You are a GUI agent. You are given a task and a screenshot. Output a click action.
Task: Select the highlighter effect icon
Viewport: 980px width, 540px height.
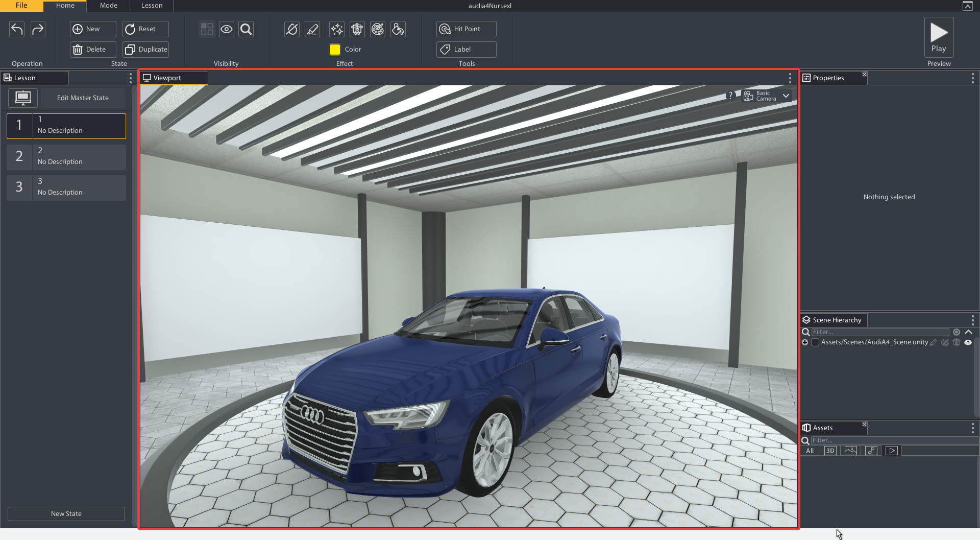312,29
